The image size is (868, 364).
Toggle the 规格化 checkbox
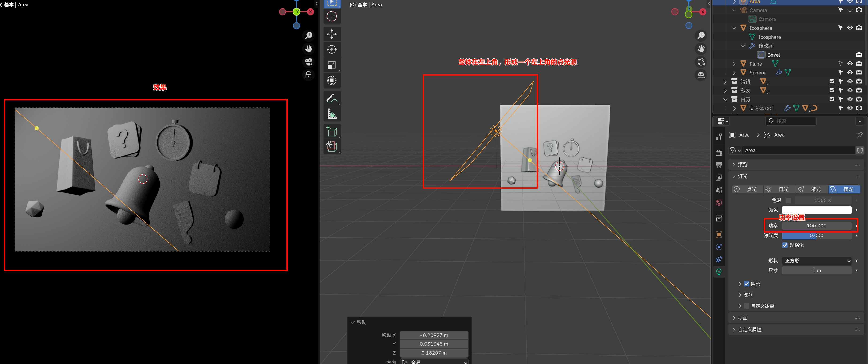785,245
